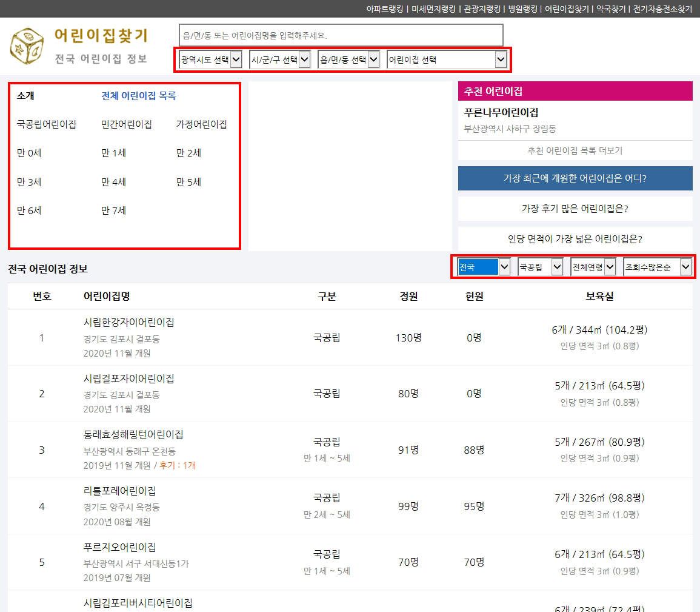
Task: Click 인당 면적이 가장 넓은 어린이집은? button
Action: [x=575, y=239]
